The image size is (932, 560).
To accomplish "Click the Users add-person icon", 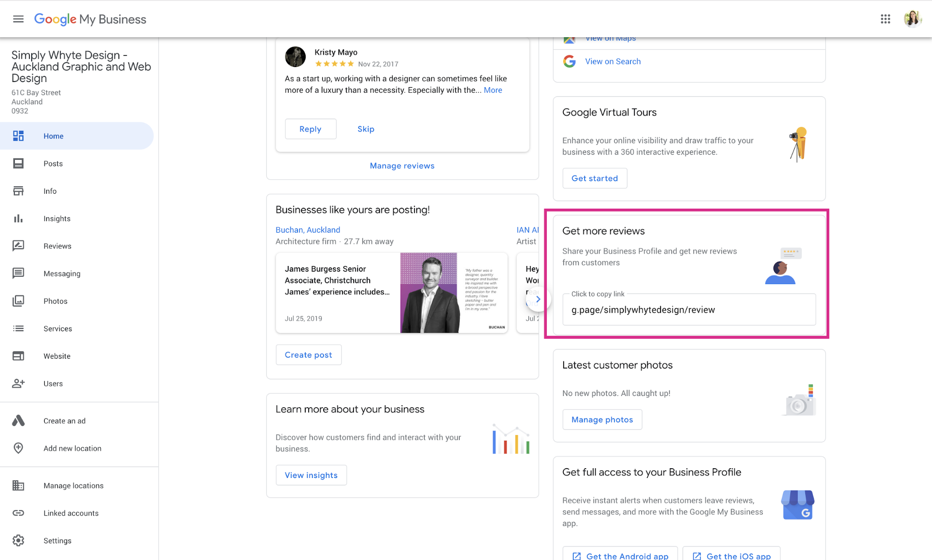I will click(x=18, y=383).
